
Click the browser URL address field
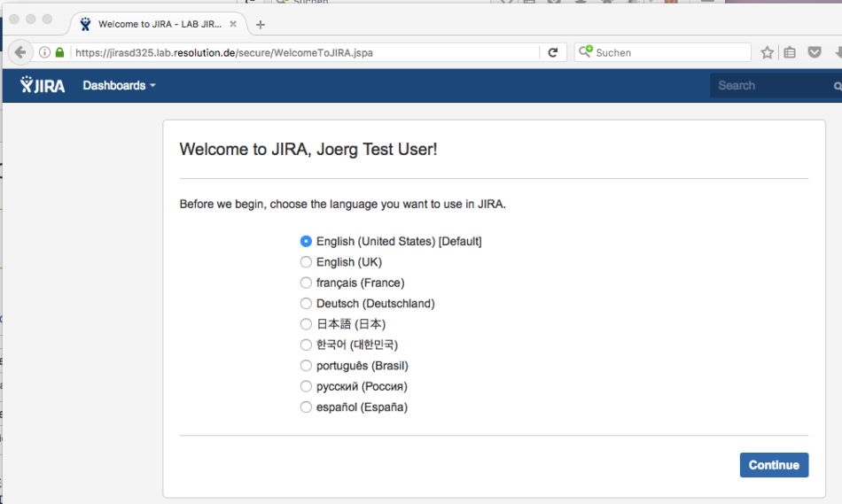pos(306,52)
